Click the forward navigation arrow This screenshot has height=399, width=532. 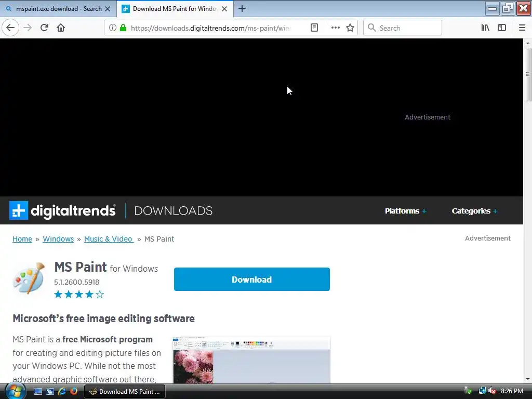[28, 28]
